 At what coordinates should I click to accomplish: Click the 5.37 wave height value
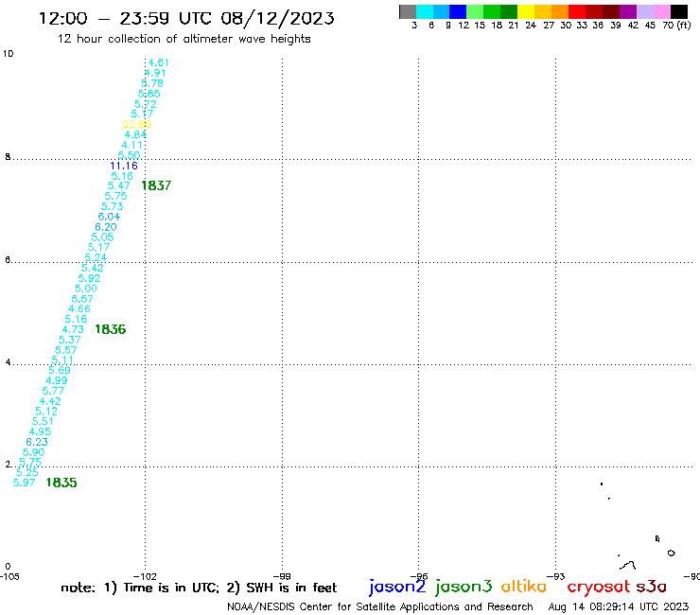(x=70, y=340)
